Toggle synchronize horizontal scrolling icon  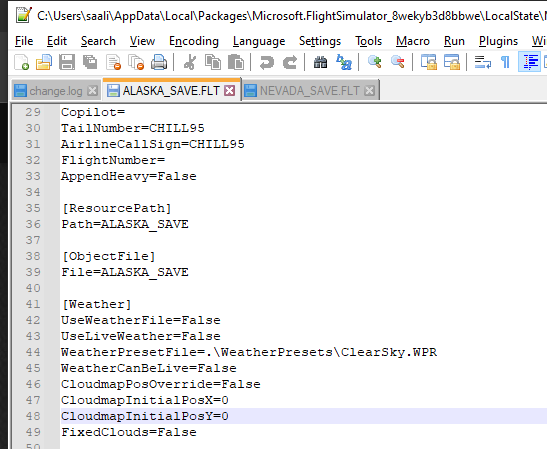(452, 62)
